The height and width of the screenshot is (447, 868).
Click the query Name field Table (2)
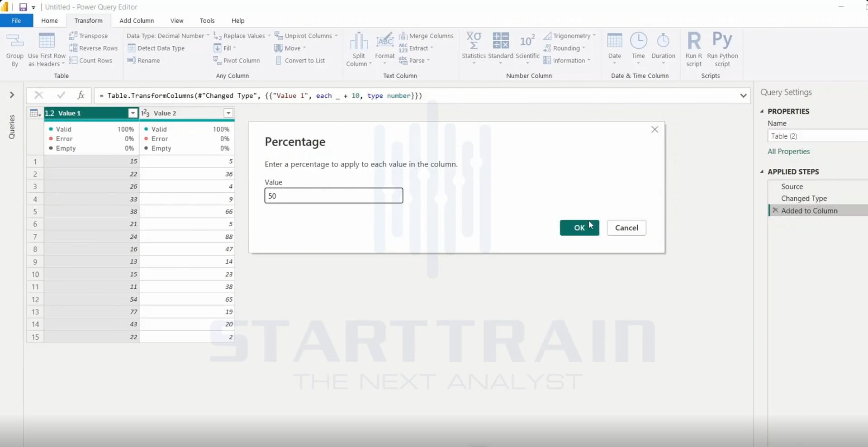817,136
